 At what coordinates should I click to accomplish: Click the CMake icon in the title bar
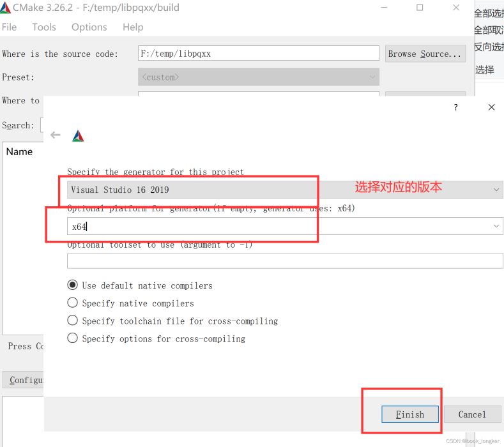(5, 8)
